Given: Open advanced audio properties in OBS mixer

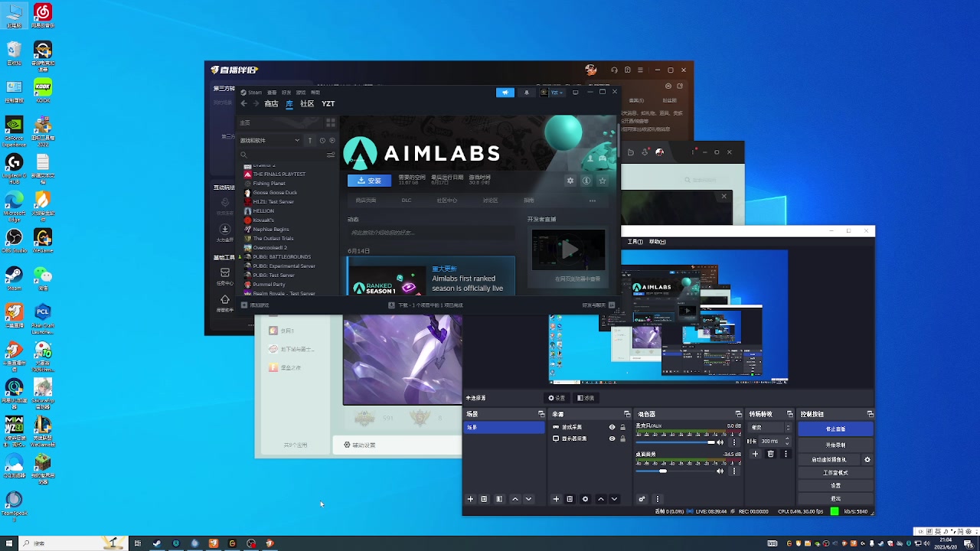Looking at the screenshot, I should pyautogui.click(x=642, y=499).
